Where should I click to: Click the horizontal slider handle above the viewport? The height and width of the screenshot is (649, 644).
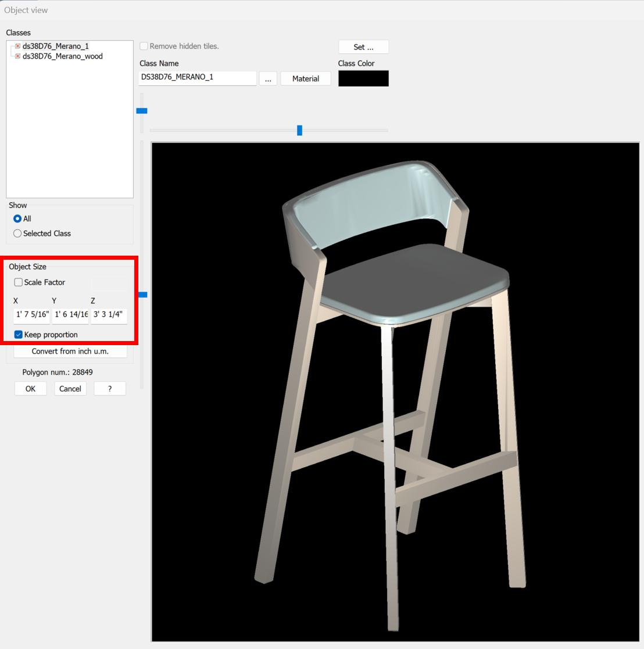299,130
